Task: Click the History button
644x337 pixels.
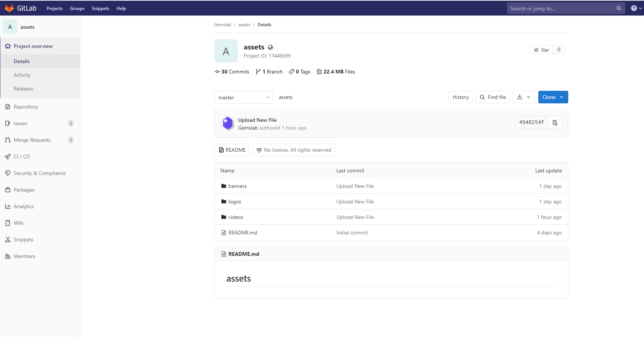Action: 460,97
